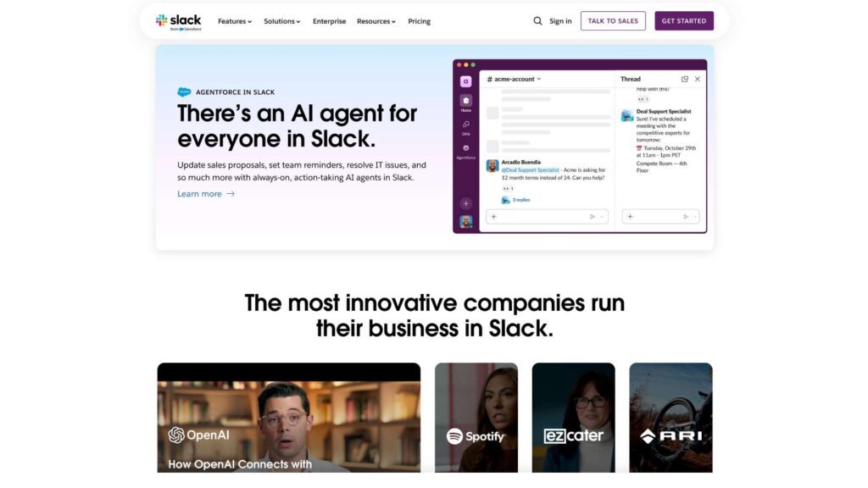This screenshot has height=488, width=868.
Task: Expand the Resources navigation dropdown
Action: (x=375, y=20)
